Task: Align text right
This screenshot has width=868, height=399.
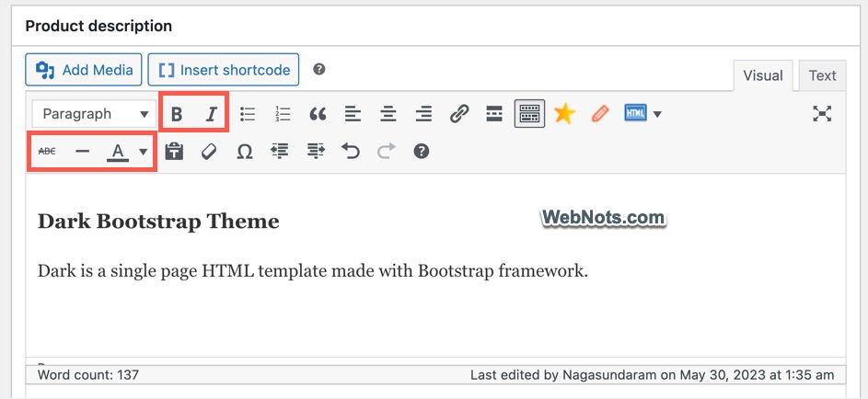Action: 423,114
